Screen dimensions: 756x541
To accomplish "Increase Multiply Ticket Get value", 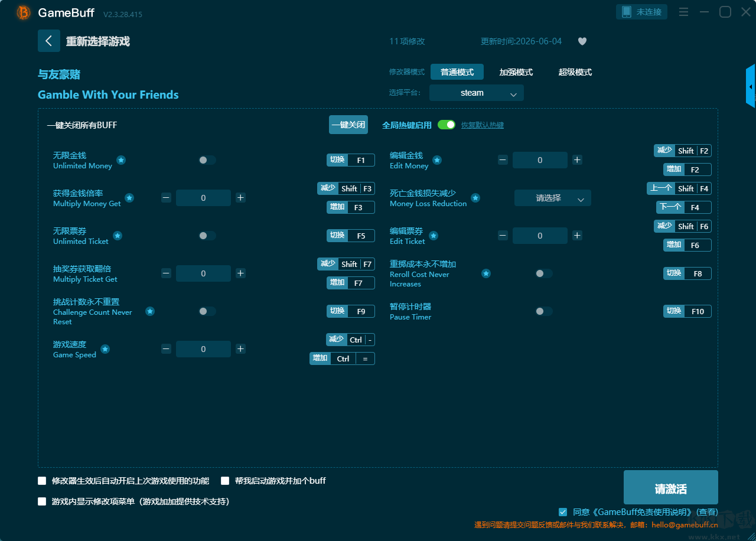I will [240, 273].
